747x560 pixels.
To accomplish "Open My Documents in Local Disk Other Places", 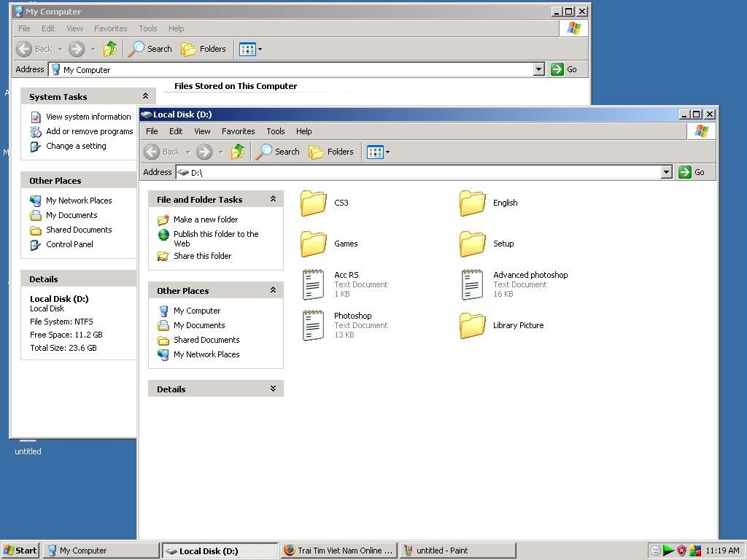I will click(x=191, y=326).
